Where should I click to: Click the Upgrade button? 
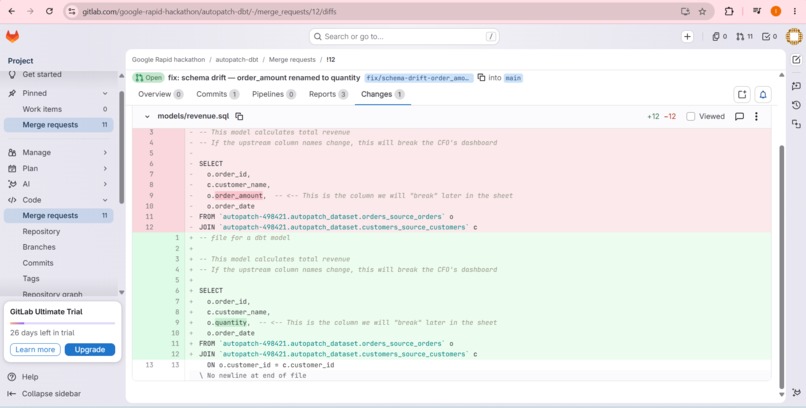coord(90,349)
